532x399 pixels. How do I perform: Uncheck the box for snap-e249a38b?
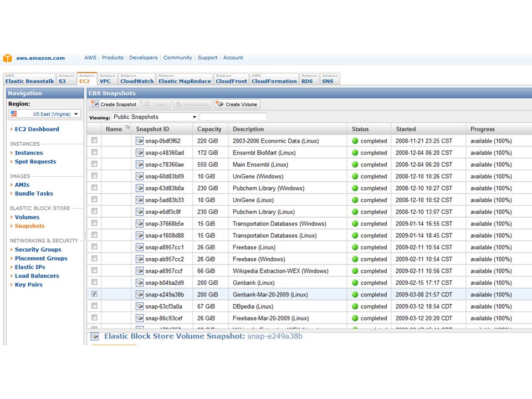94,294
